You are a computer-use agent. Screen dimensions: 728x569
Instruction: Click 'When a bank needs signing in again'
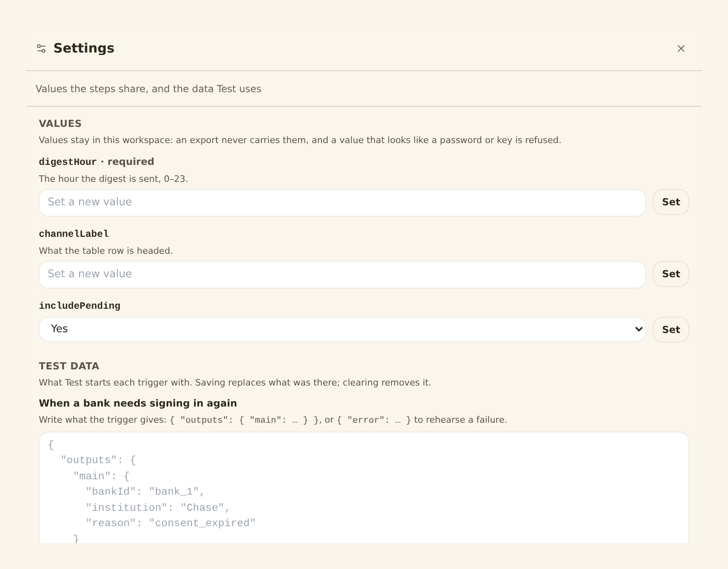pyautogui.click(x=138, y=403)
